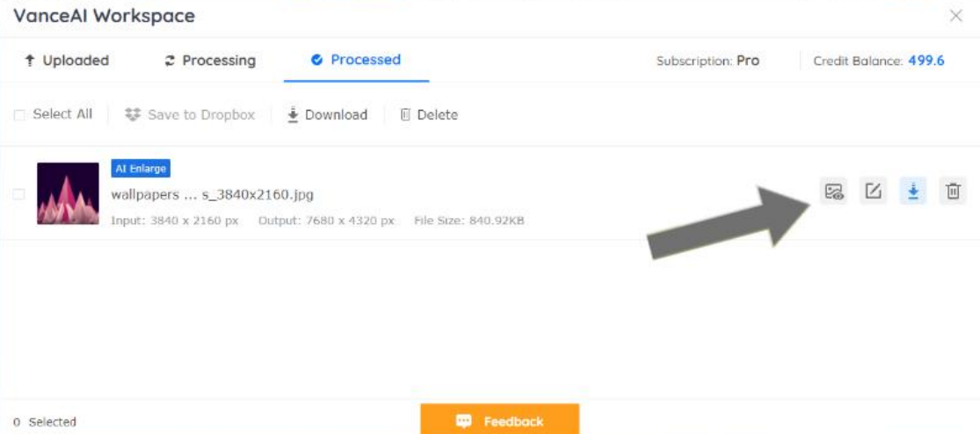
Task: Close the VanceAI Workspace dialog
Action: tap(955, 16)
